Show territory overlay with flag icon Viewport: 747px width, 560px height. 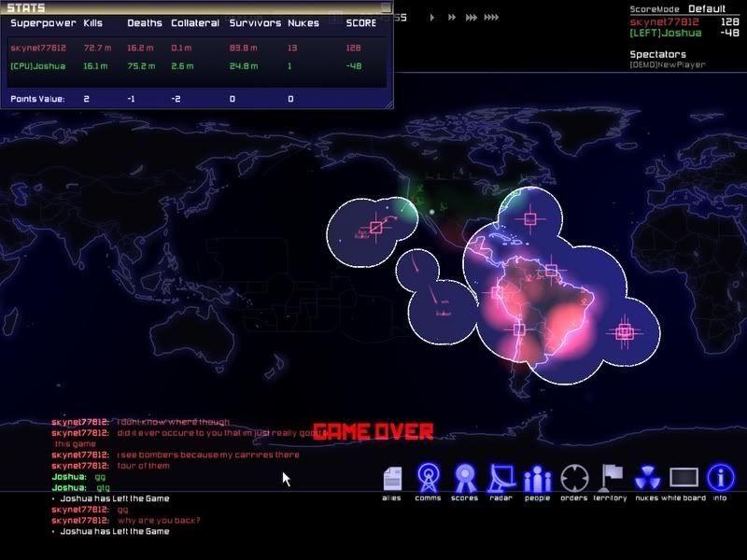(x=611, y=478)
